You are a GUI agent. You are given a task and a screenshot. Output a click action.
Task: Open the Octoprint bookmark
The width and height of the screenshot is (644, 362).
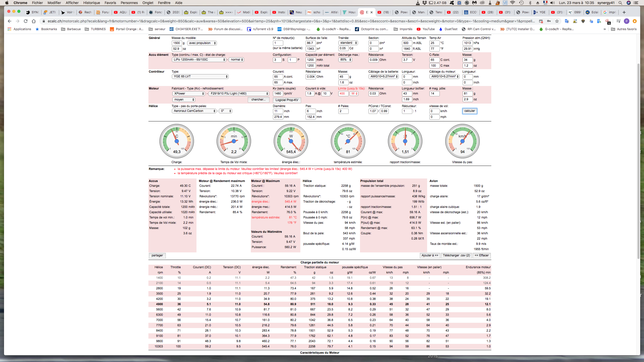tap(372, 29)
